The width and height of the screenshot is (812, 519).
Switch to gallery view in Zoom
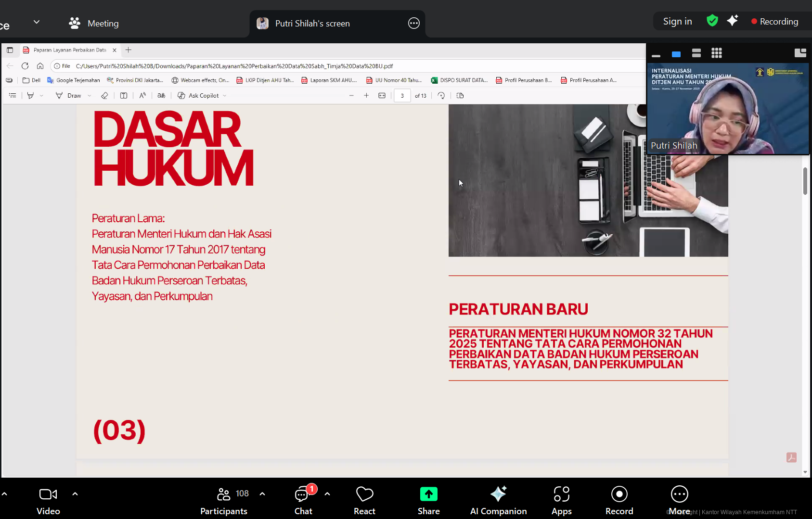[716, 53]
